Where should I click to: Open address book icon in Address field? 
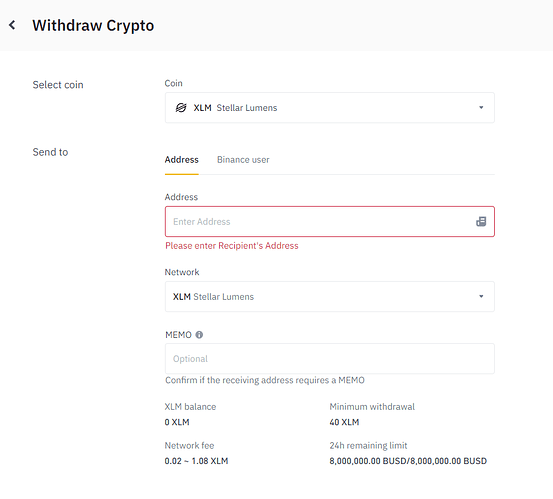[481, 221]
